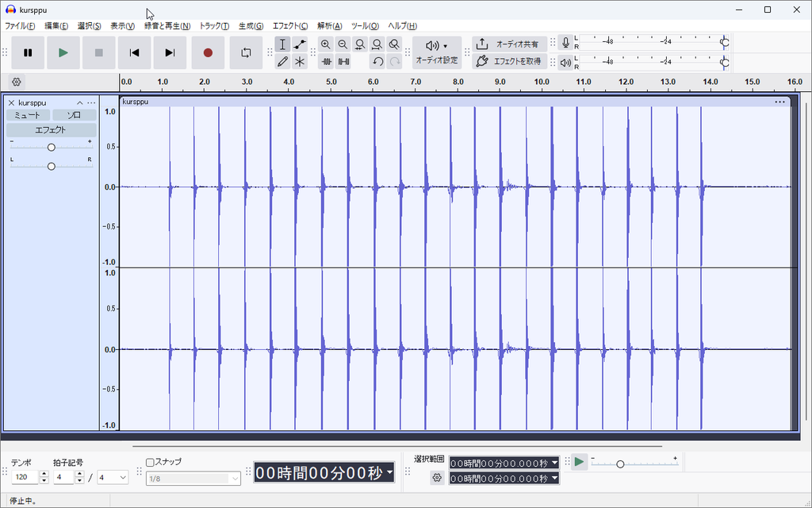This screenshot has height=508, width=812.
Task: Click the track gain slider knob
Action: pos(52,147)
